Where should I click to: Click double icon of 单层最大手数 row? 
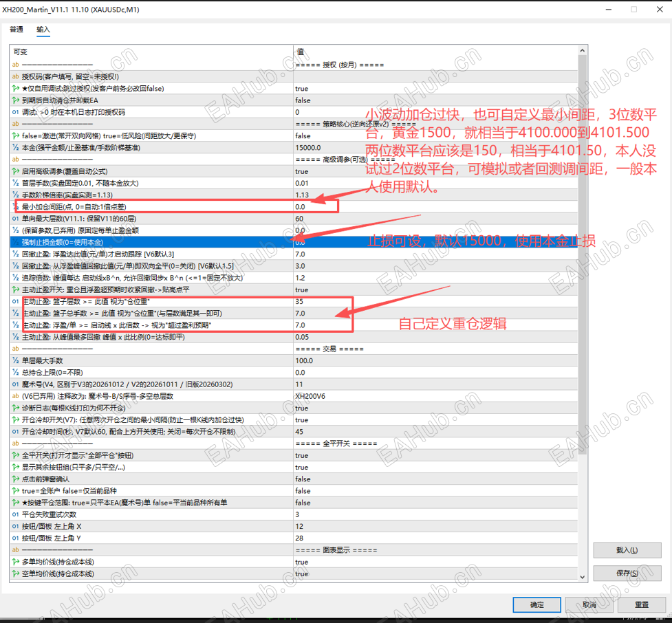coord(15,361)
